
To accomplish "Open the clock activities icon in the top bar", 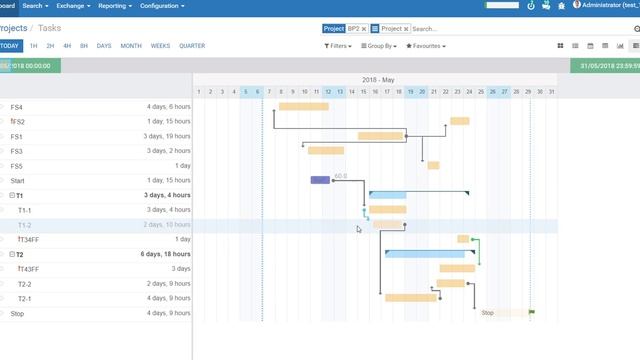I will pyautogui.click(x=531, y=6).
